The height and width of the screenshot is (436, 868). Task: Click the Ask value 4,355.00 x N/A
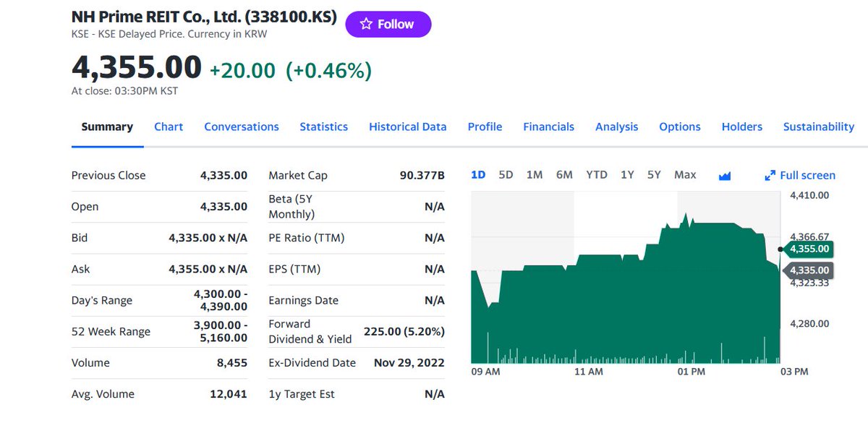pos(208,269)
